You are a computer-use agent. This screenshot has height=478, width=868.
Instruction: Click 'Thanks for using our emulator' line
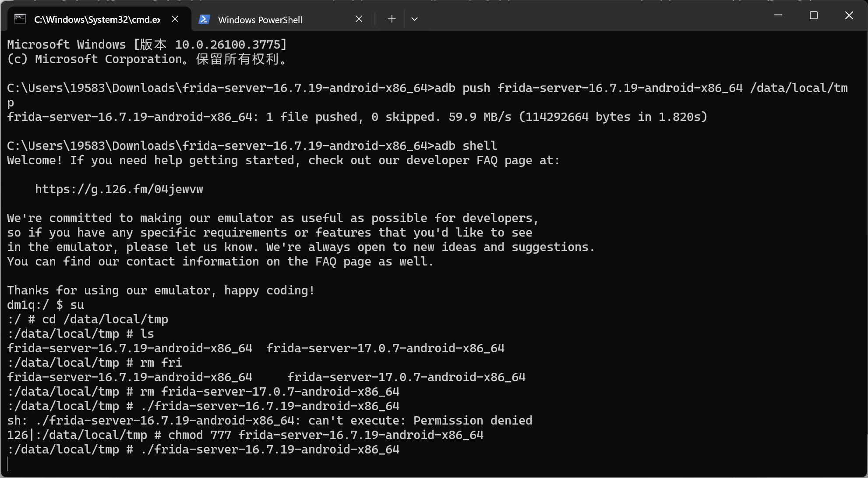pos(161,290)
